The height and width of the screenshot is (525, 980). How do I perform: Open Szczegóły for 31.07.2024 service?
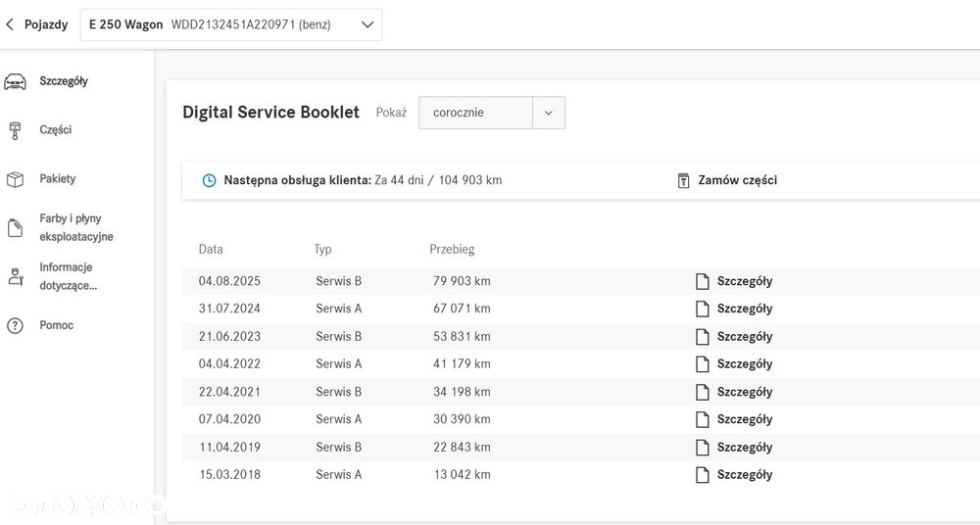[745, 309]
